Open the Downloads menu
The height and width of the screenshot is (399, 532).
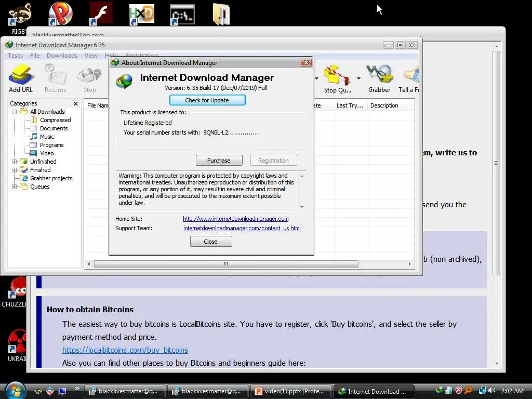(x=62, y=55)
